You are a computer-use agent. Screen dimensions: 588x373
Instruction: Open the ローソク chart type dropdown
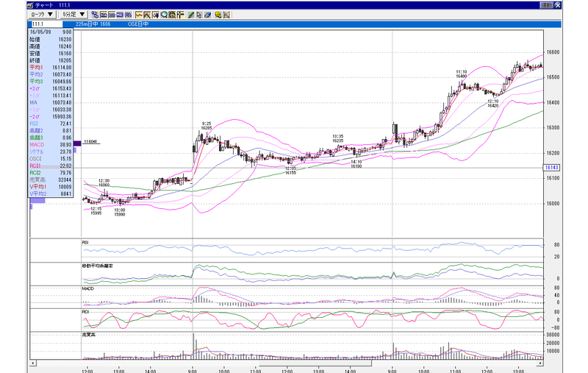43,15
